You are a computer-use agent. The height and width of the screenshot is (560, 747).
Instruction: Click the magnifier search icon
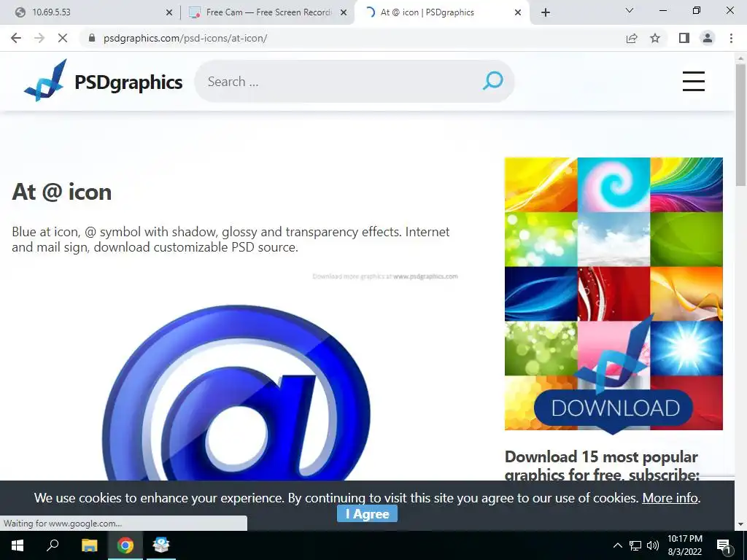click(x=492, y=81)
